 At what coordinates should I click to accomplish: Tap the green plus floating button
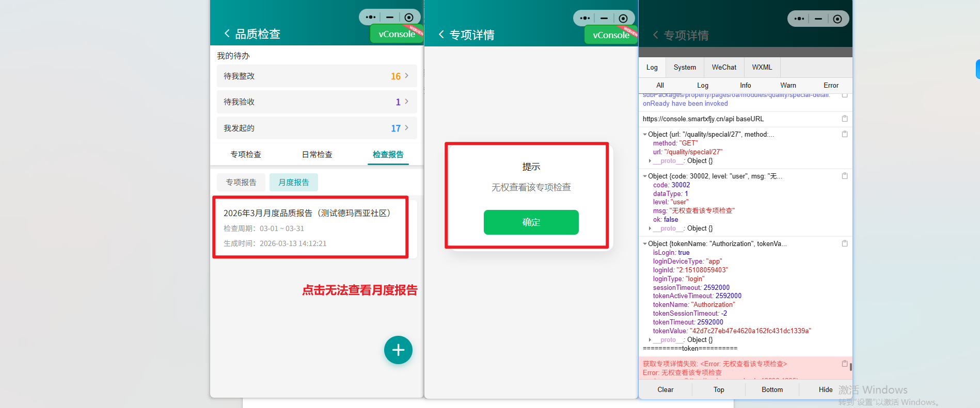(398, 350)
